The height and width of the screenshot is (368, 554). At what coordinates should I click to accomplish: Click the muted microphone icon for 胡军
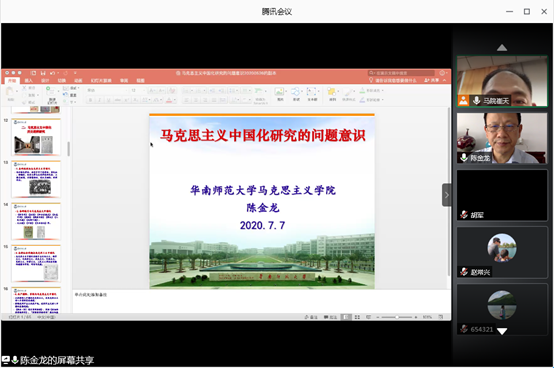click(464, 215)
